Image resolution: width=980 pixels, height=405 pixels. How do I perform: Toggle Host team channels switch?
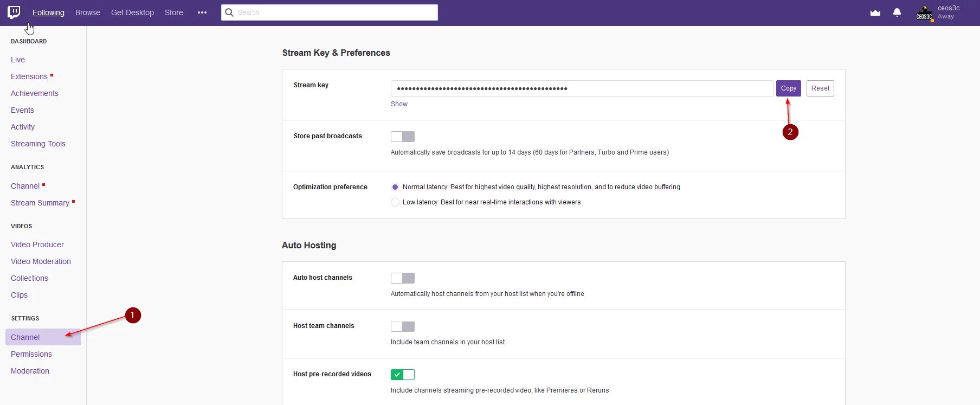(403, 326)
